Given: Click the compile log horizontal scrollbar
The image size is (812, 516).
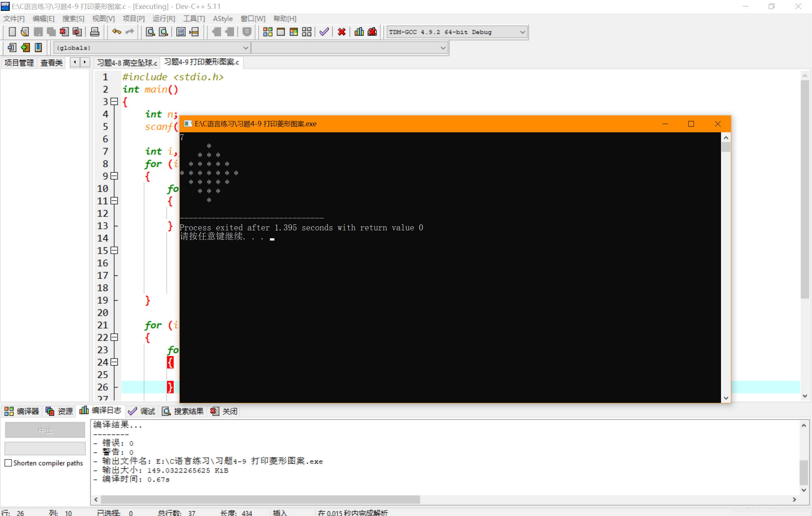Looking at the screenshot, I should coord(260,499).
